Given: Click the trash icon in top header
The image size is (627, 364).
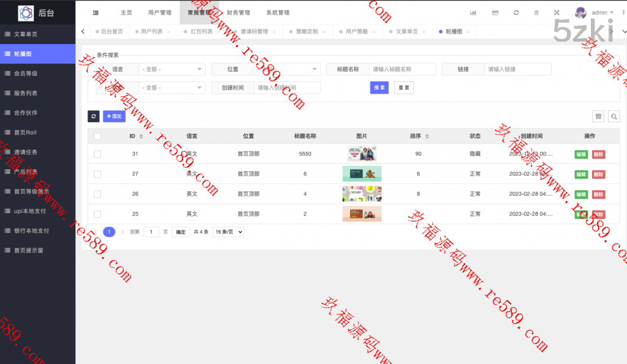Looking at the screenshot, I should click(x=536, y=13).
